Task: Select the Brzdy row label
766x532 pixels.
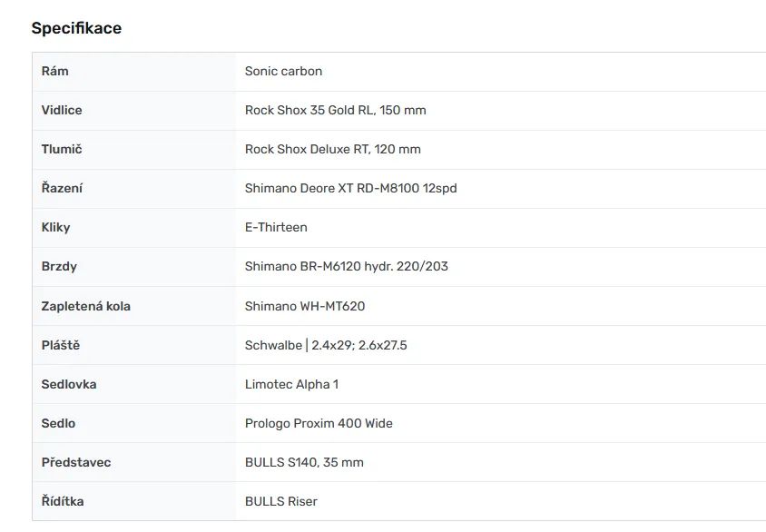Action: (x=59, y=266)
